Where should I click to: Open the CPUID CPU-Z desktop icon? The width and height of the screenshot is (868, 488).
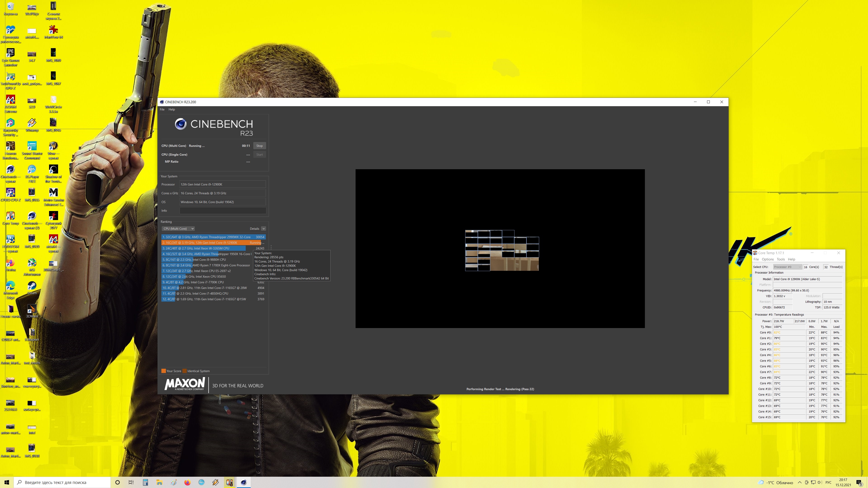click(x=10, y=193)
